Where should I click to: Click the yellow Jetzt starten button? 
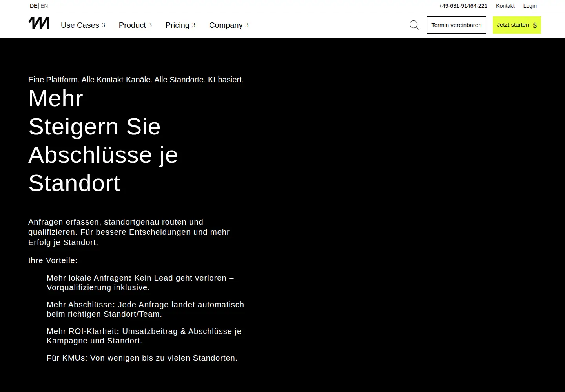coord(517,25)
